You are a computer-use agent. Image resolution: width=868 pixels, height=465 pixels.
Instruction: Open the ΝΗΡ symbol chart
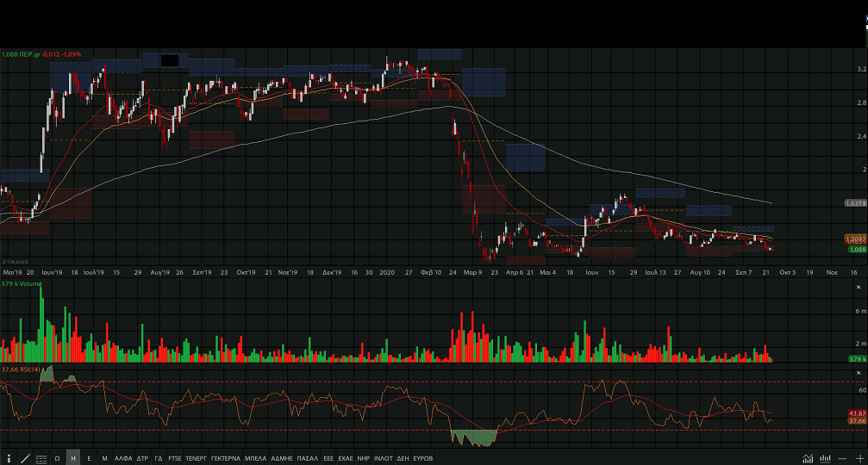pyautogui.click(x=363, y=458)
